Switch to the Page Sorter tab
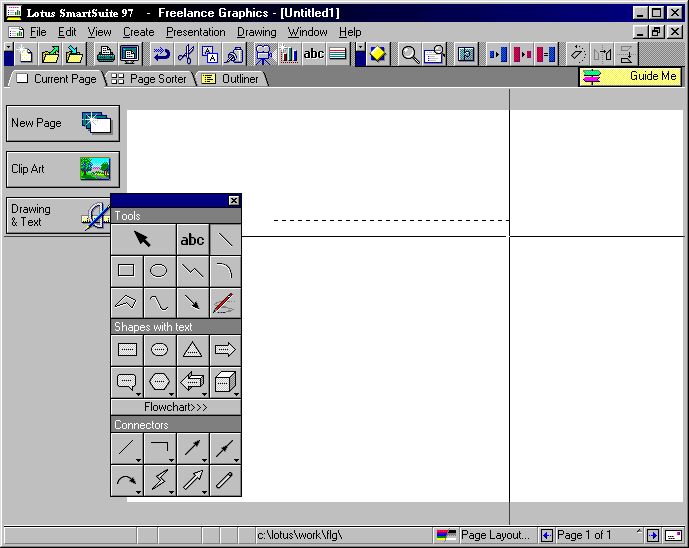The height and width of the screenshot is (548, 689). pos(149,79)
